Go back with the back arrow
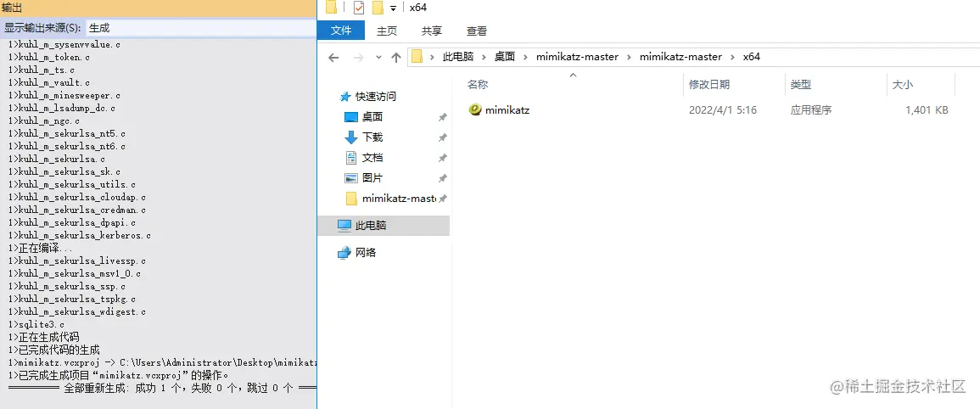Image resolution: width=980 pixels, height=409 pixels. [333, 57]
